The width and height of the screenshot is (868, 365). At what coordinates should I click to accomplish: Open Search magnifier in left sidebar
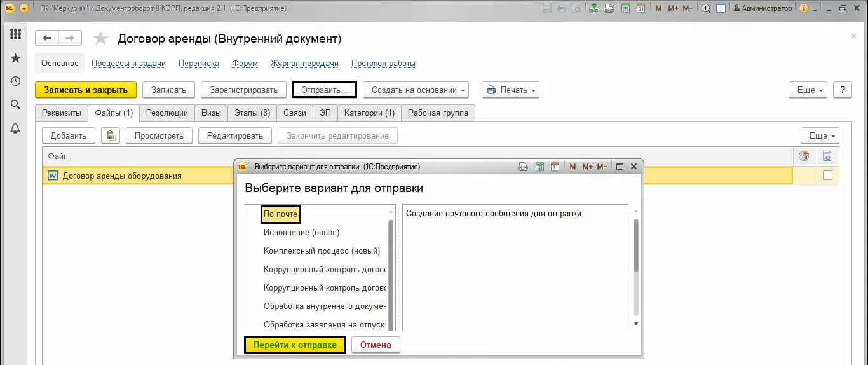tap(15, 105)
